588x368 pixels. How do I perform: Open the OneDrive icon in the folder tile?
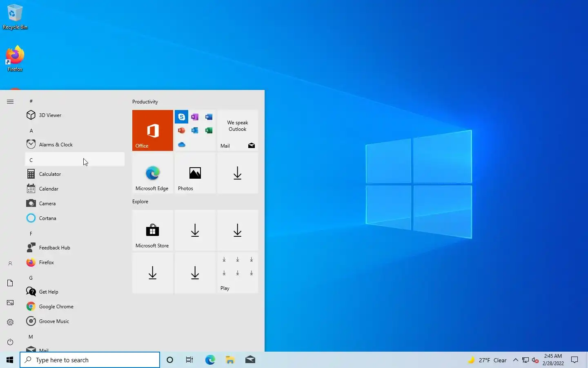click(x=182, y=144)
